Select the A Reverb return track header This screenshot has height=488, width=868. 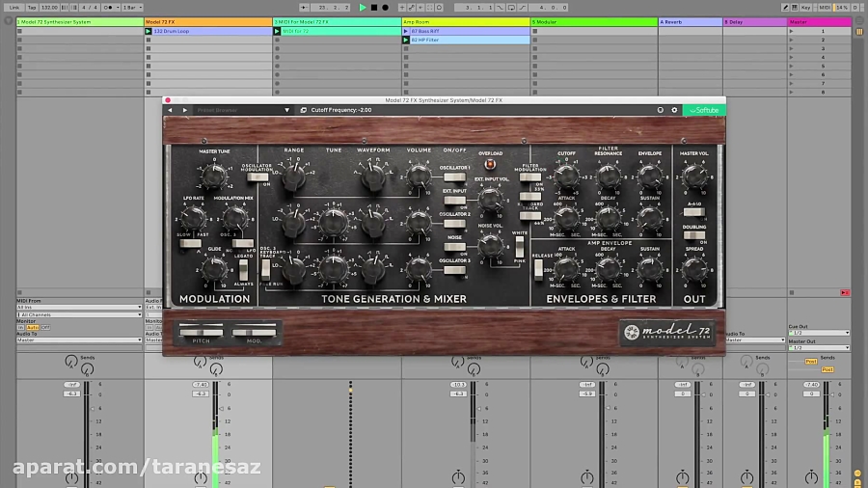[691, 22]
